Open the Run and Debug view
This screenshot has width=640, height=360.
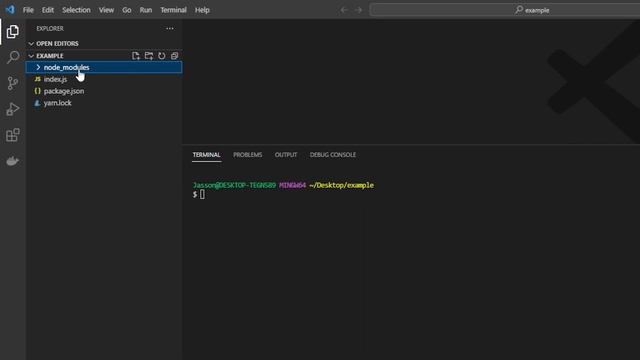13,109
